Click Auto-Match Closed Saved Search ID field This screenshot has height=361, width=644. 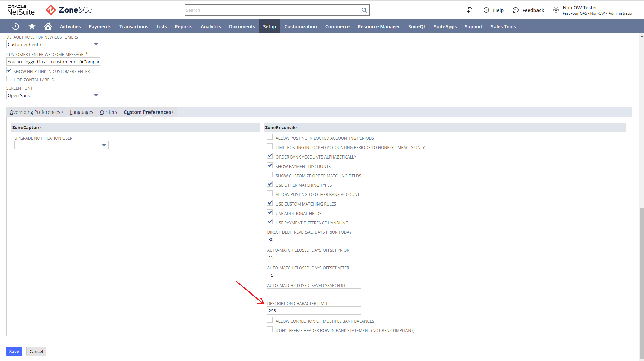(x=314, y=293)
